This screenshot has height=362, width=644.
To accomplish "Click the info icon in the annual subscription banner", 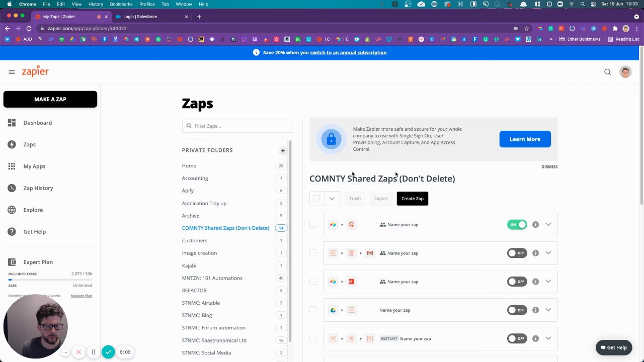I will [256, 52].
